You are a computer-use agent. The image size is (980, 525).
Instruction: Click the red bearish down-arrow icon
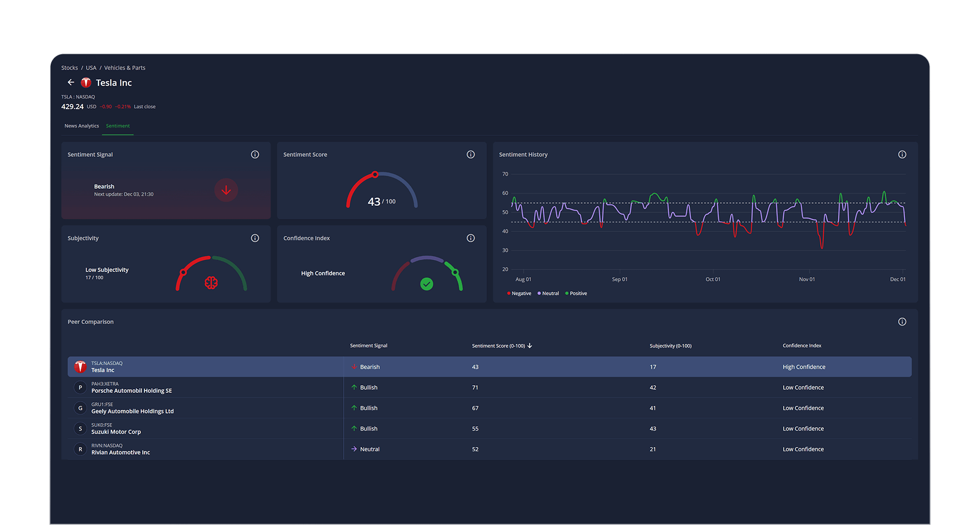coord(226,190)
